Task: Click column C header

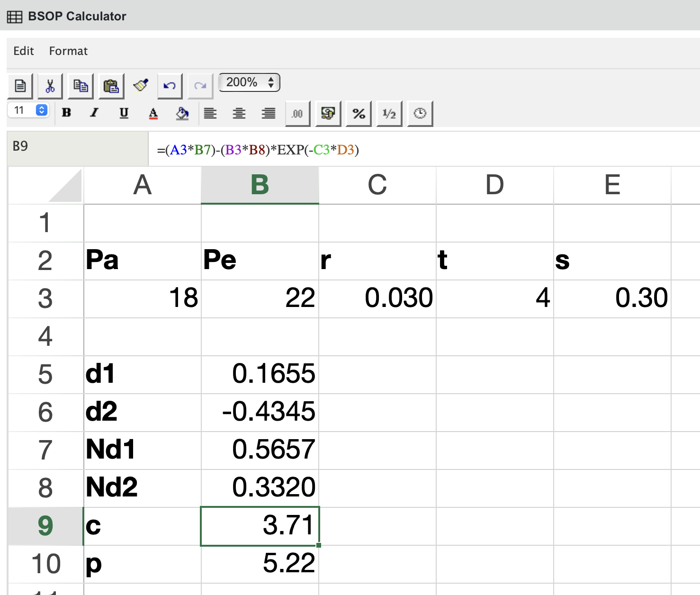Action: tap(377, 185)
